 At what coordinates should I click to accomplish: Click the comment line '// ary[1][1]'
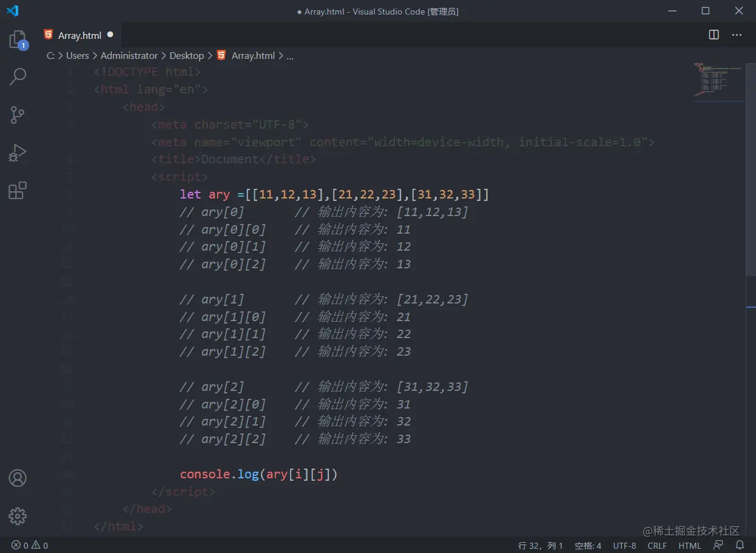(223, 334)
